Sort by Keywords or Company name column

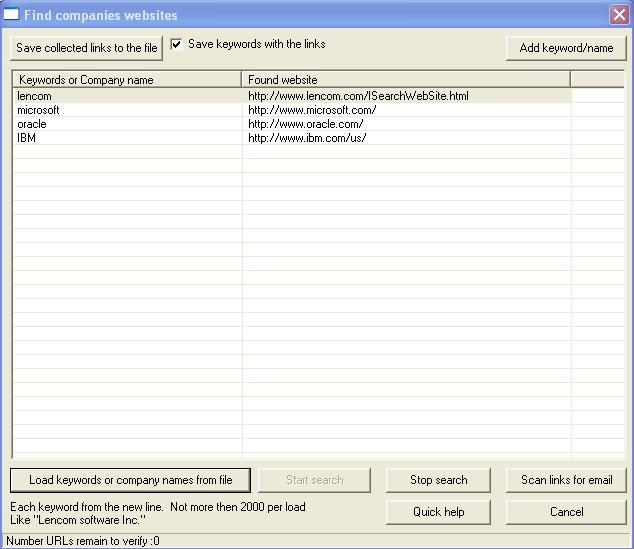click(127, 80)
